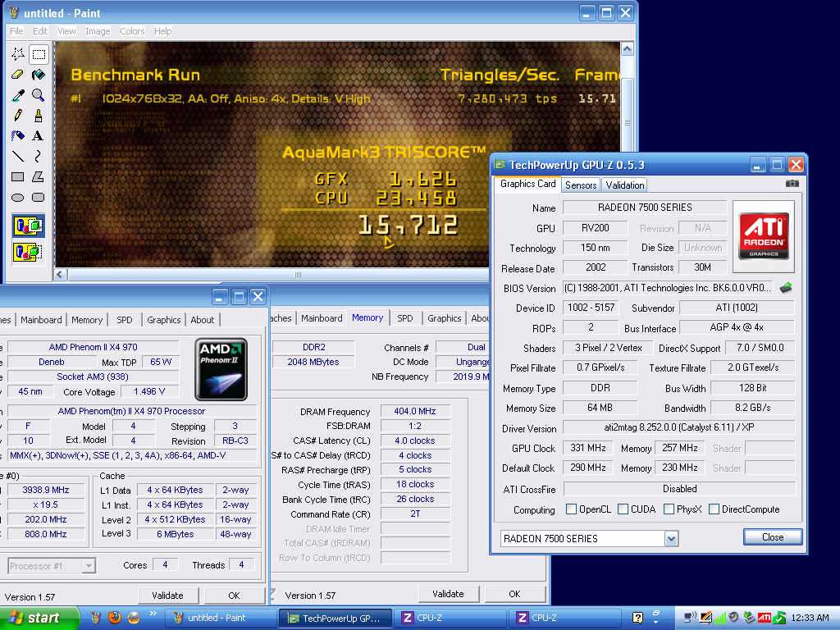Select transparent selection mode option in Paint
840x630 pixels.
pos(29,251)
